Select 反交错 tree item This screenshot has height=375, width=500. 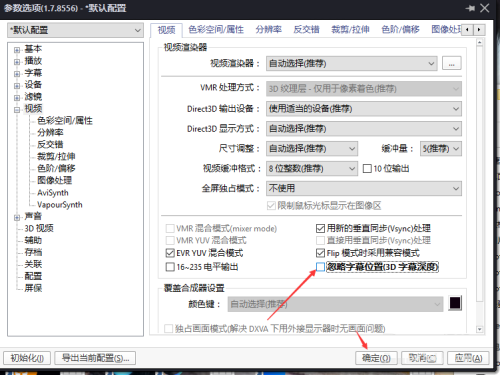pyautogui.click(x=50, y=145)
